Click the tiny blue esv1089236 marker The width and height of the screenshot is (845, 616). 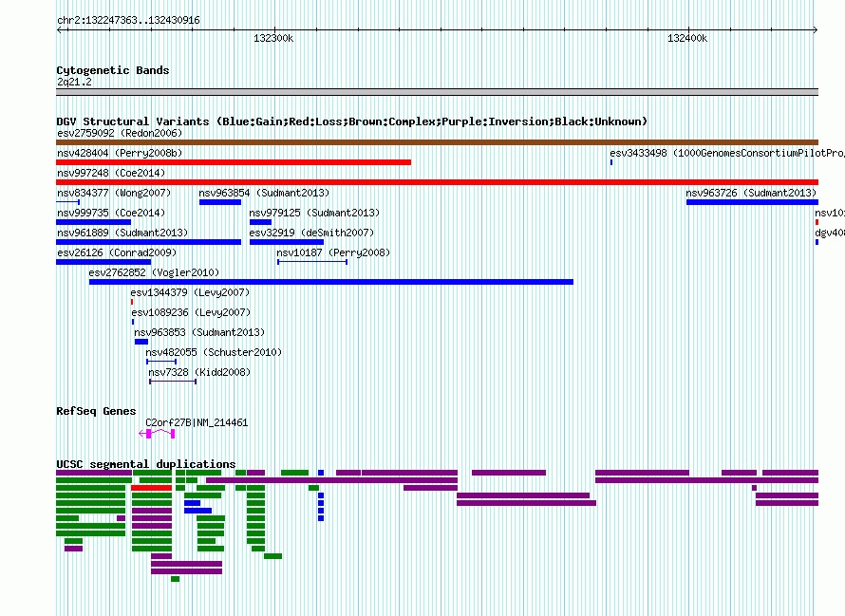[133, 322]
